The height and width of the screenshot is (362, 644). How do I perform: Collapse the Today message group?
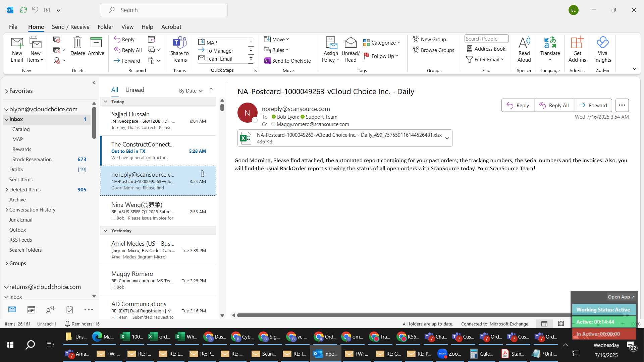click(x=105, y=102)
